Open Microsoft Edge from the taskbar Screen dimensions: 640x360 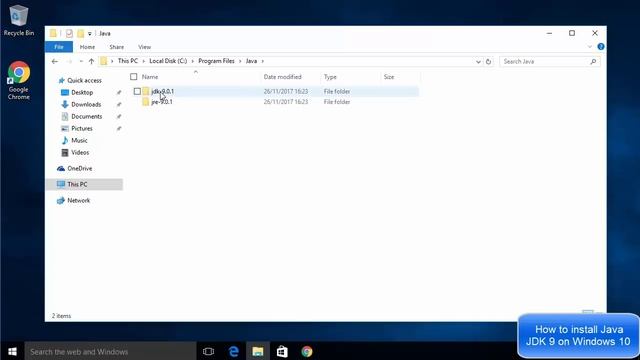point(233,351)
